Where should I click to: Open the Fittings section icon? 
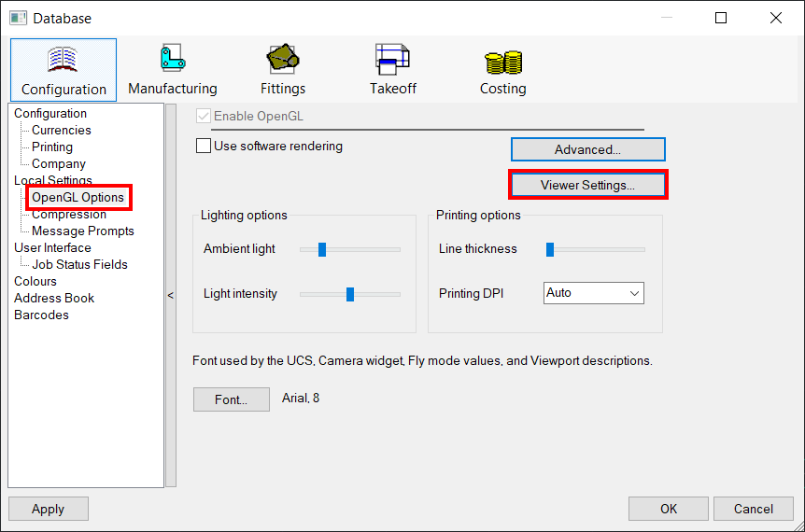point(283,70)
